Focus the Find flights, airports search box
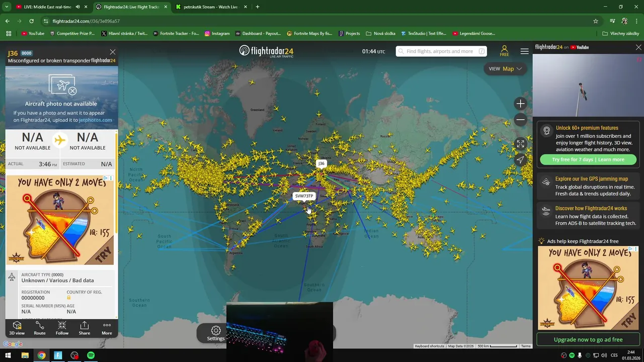 [441, 51]
